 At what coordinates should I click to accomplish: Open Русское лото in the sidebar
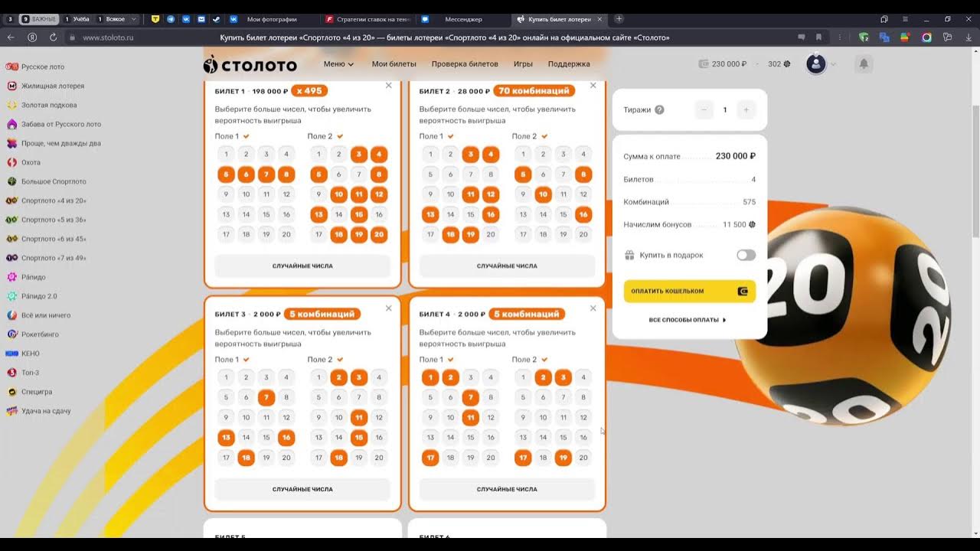pyautogui.click(x=35, y=67)
